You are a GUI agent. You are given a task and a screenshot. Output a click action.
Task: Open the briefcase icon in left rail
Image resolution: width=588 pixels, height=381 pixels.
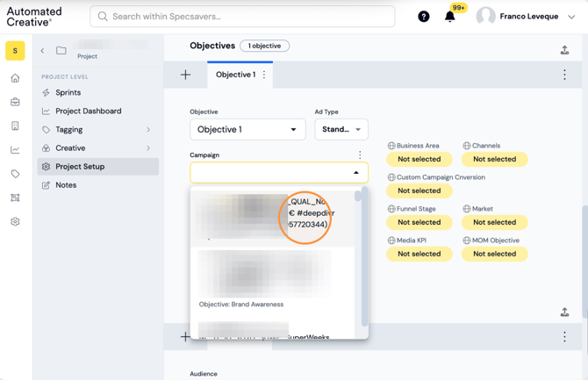tap(15, 102)
